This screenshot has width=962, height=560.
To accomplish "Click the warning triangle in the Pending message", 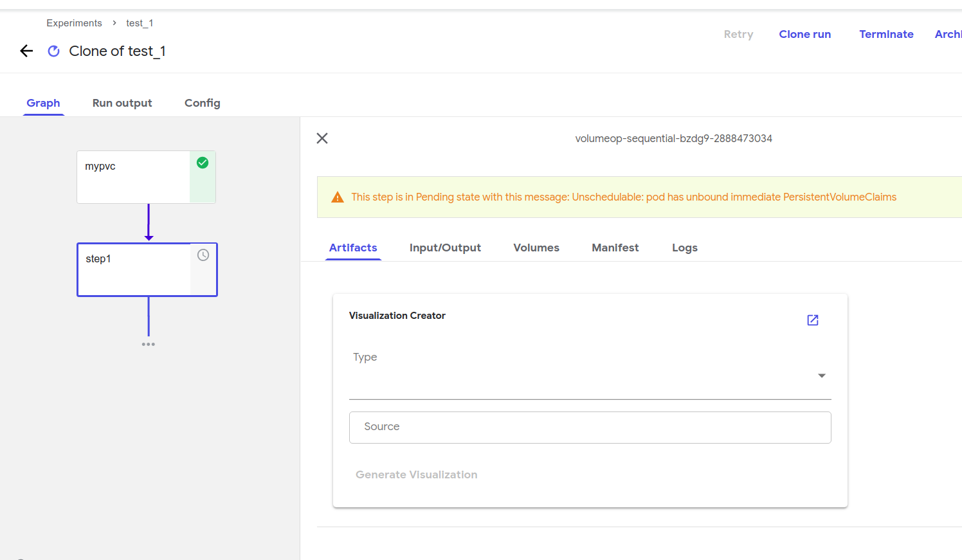I will [x=338, y=197].
